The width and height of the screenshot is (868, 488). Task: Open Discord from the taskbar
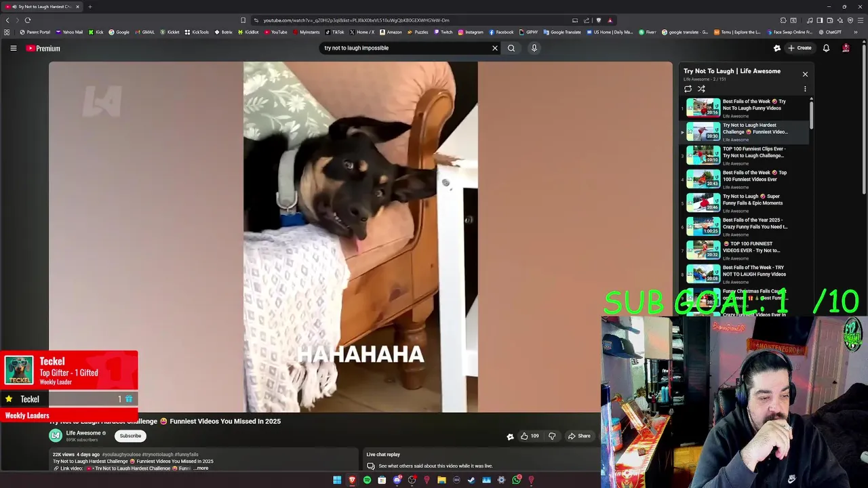[397, 480]
